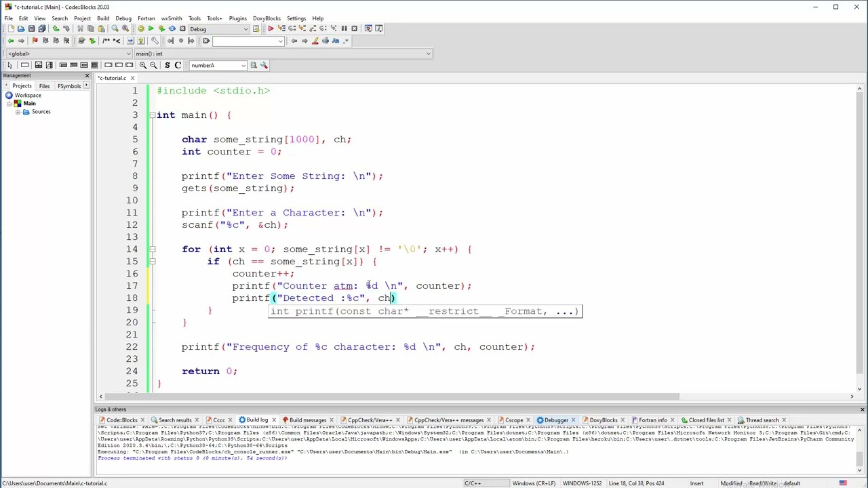Zoom out on the editor

coord(153,65)
